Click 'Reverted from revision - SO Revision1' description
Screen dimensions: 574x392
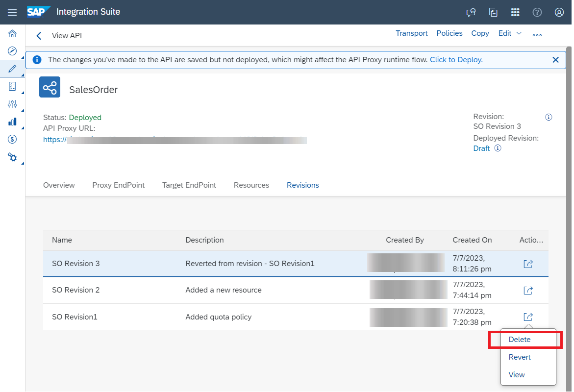coord(250,264)
